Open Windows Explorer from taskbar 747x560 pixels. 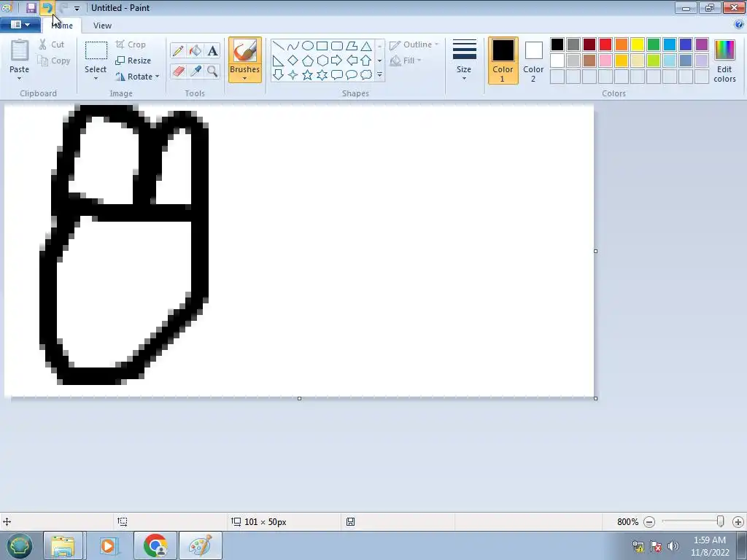pos(63,545)
